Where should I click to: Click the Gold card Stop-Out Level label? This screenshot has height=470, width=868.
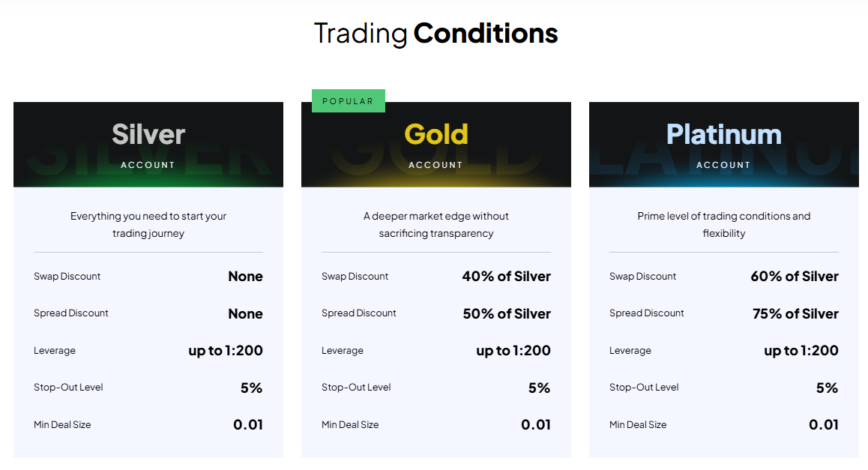point(356,388)
